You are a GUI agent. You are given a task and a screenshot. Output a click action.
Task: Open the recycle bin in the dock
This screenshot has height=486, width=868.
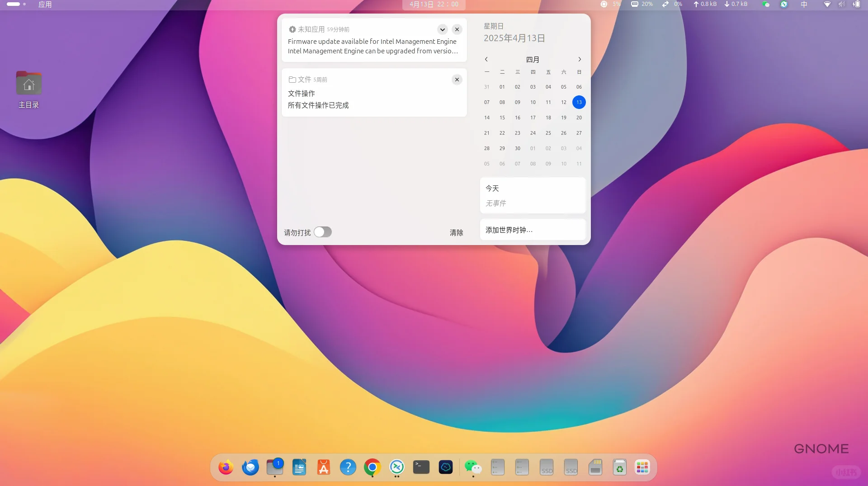pyautogui.click(x=620, y=467)
